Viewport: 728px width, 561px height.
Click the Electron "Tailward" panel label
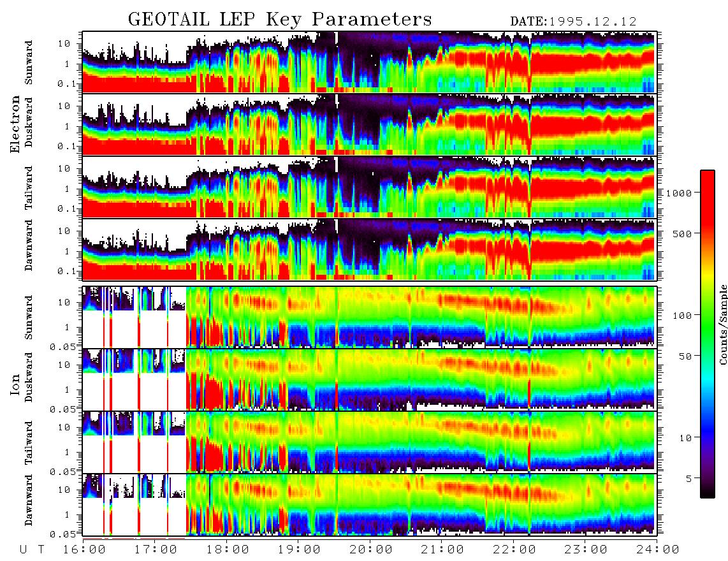click(x=29, y=187)
